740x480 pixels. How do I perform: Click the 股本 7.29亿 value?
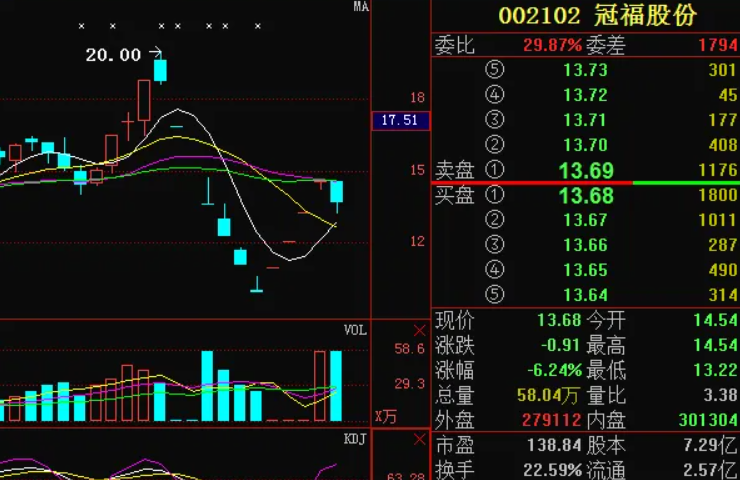711,445
